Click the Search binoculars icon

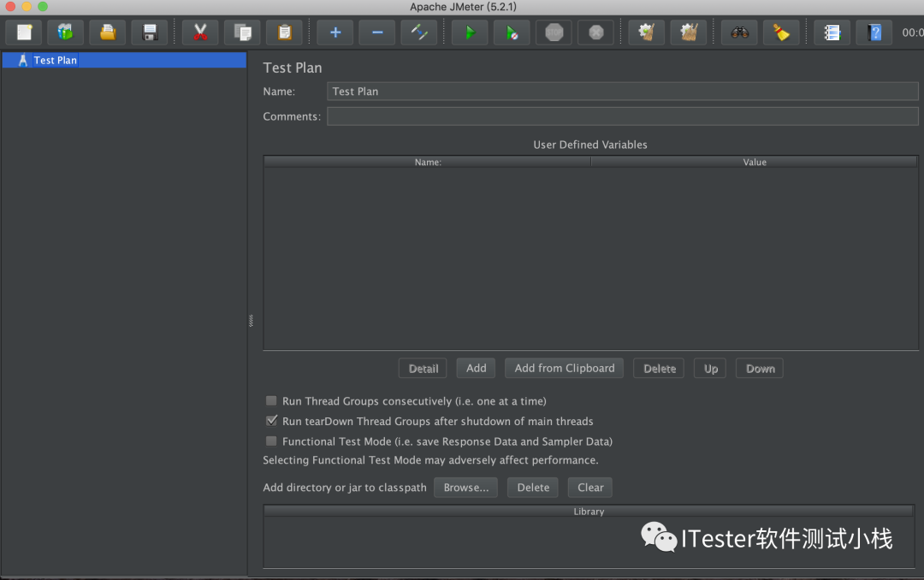[x=739, y=33]
